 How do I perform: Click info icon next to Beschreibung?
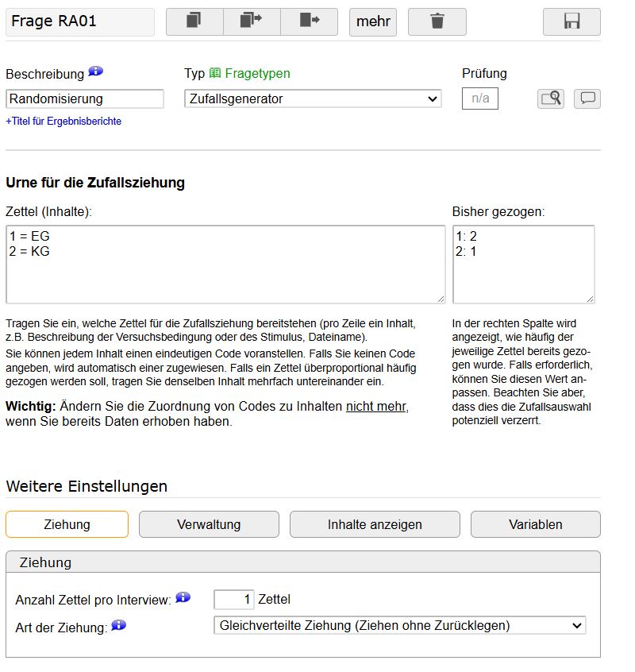pyautogui.click(x=96, y=72)
